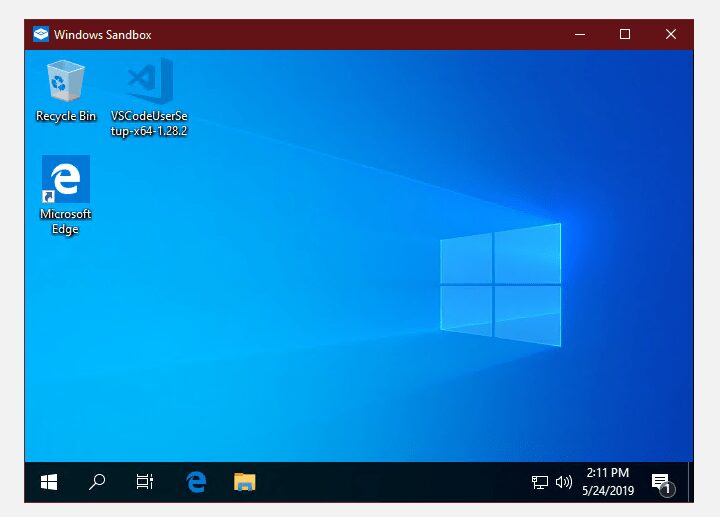Click the Windows Sandbox title bar icon
The height and width of the screenshot is (517, 720).
41,34
